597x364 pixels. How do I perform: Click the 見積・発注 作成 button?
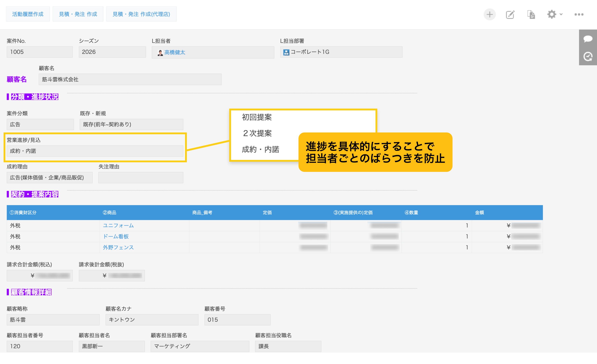(x=78, y=14)
